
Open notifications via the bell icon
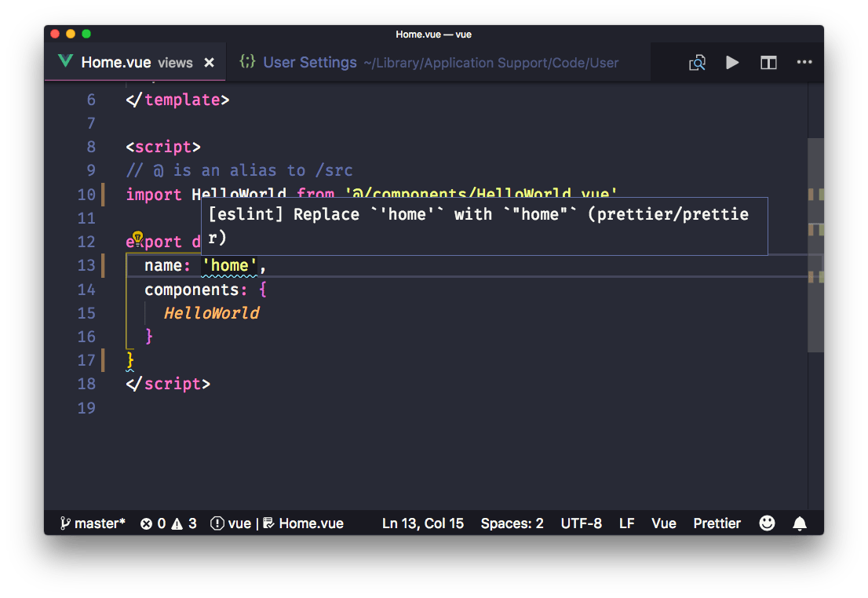pyautogui.click(x=799, y=523)
